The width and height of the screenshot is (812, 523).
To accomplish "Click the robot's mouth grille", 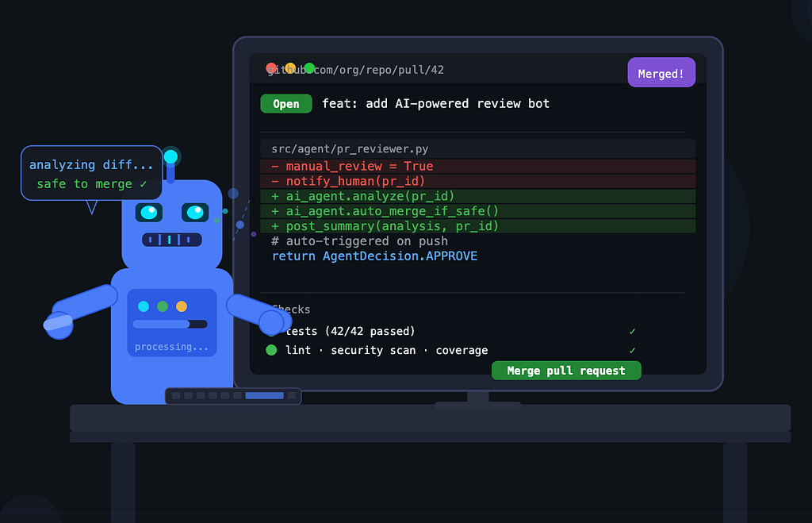I will pos(172,240).
